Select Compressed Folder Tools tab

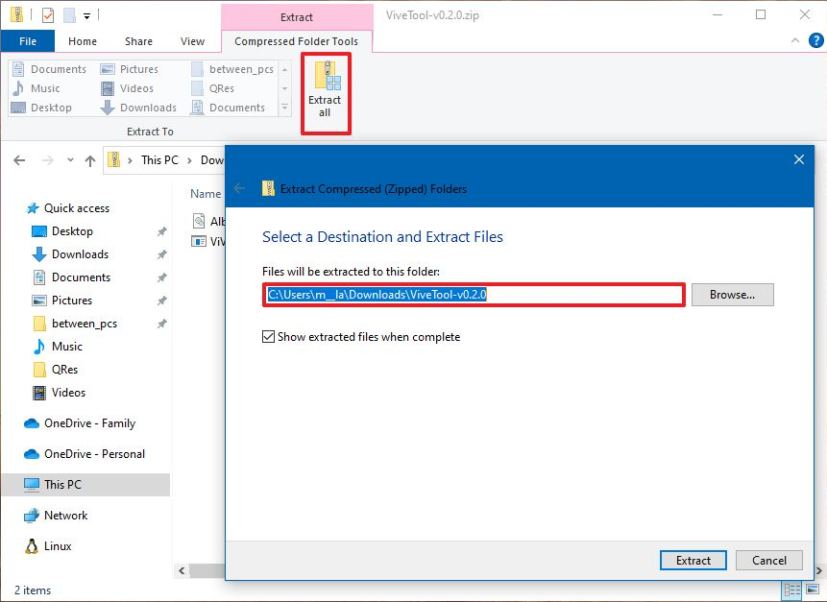click(296, 41)
